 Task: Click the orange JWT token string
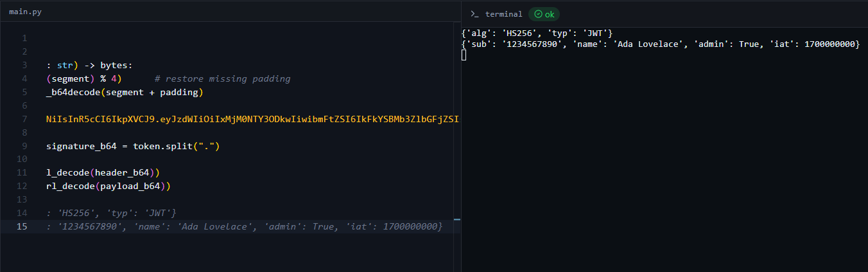(254, 119)
